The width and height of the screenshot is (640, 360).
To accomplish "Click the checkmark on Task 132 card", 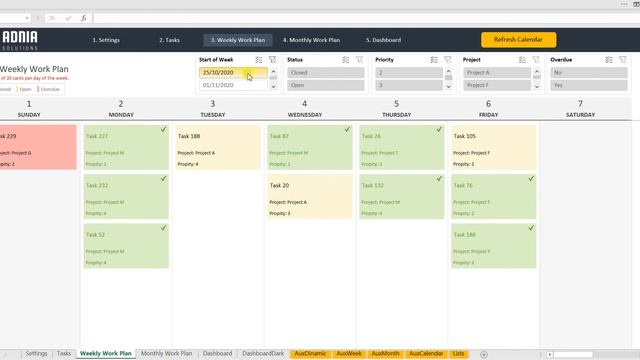I will point(439,179).
